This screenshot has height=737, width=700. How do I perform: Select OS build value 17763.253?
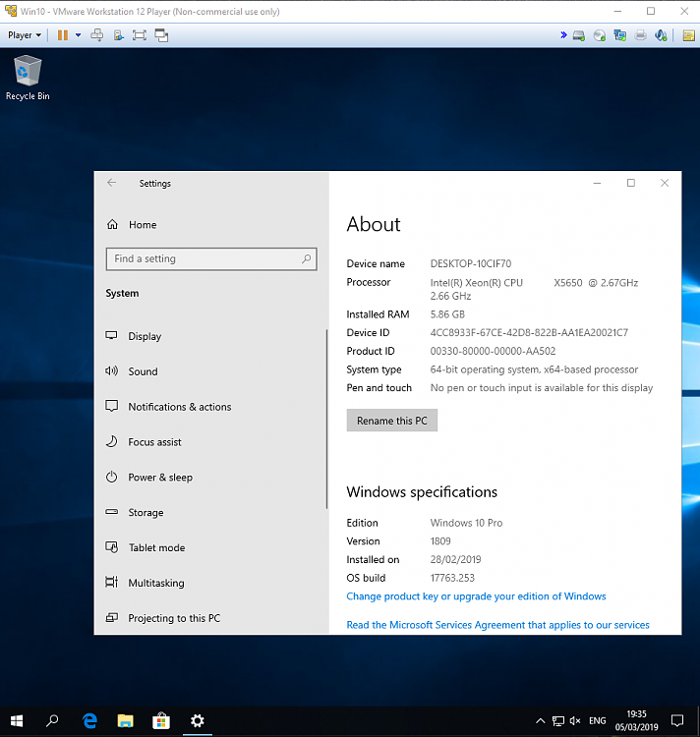(452, 578)
